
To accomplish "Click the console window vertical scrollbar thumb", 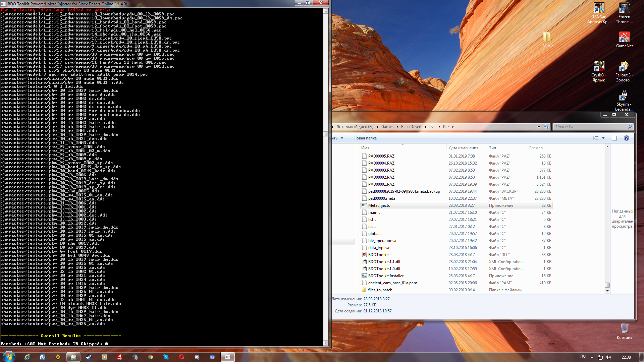I will [325, 134].
